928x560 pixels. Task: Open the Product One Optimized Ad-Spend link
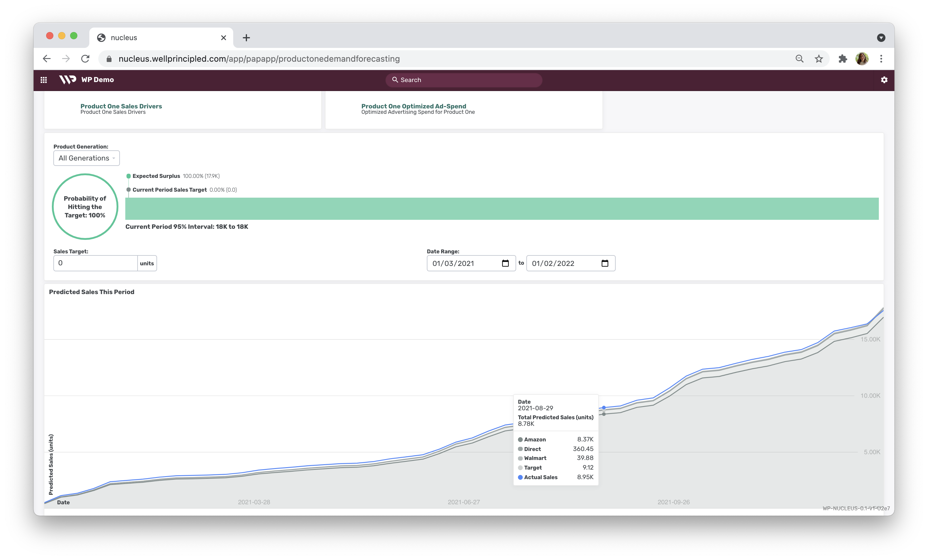coord(414,106)
